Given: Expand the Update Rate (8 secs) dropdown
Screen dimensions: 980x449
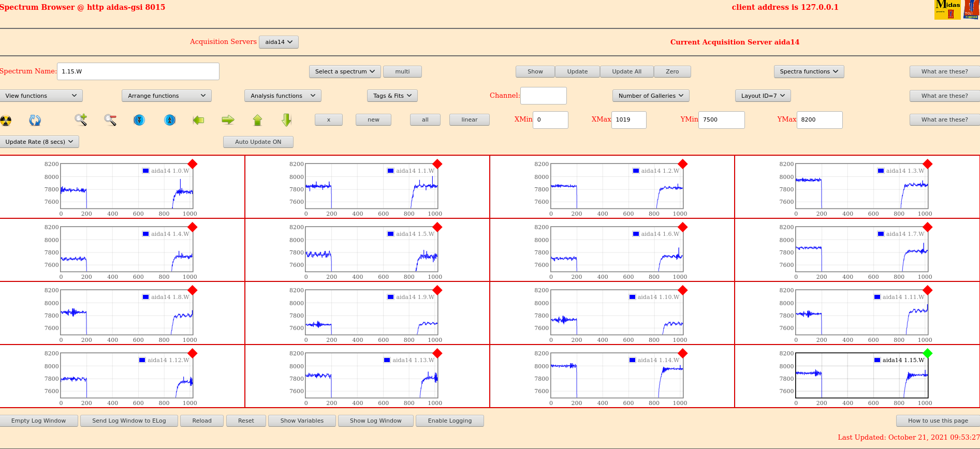Looking at the screenshot, I should [x=40, y=142].
